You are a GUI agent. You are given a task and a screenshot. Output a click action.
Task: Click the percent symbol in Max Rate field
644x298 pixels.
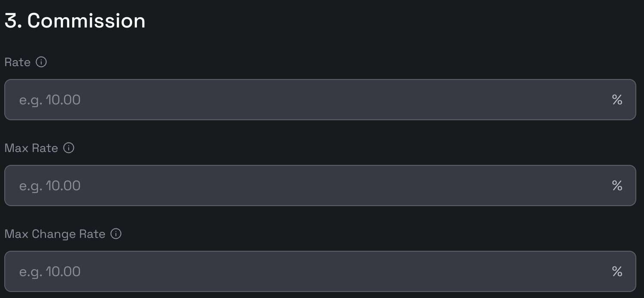point(617,186)
